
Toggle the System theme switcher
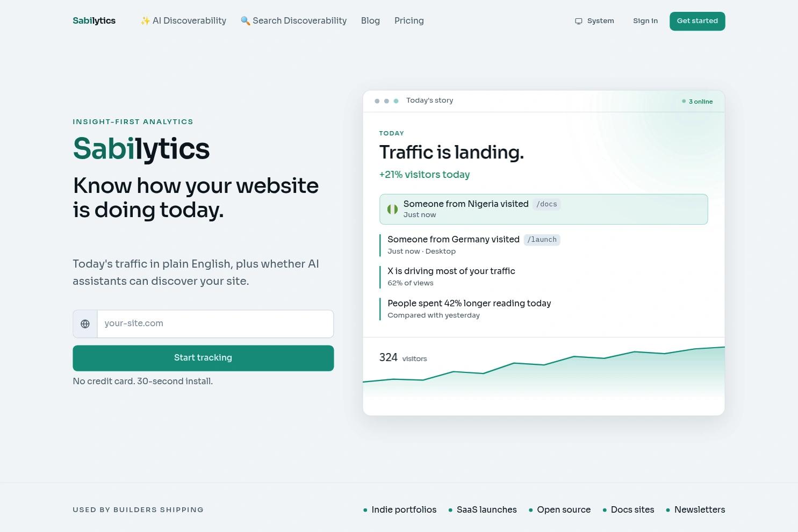(x=594, y=21)
